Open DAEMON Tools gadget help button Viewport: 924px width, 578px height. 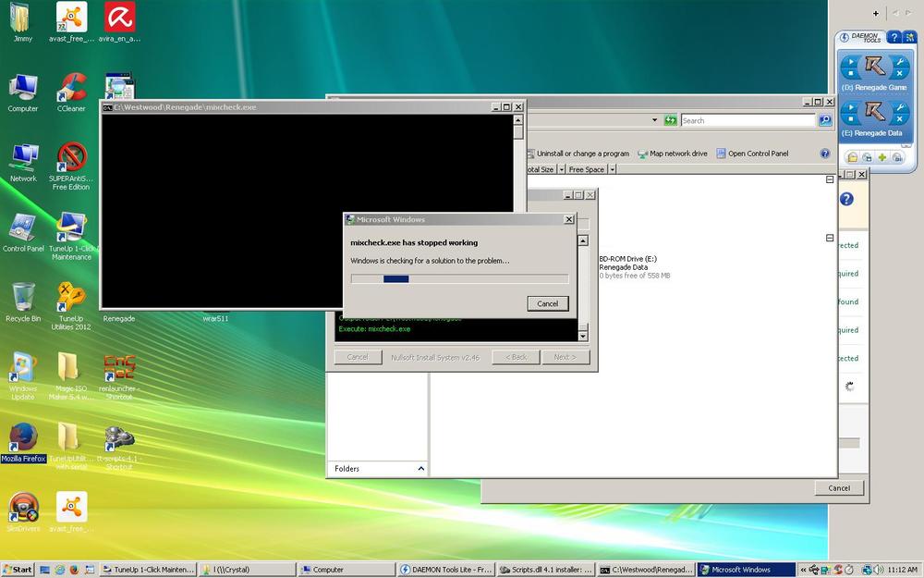(894, 37)
